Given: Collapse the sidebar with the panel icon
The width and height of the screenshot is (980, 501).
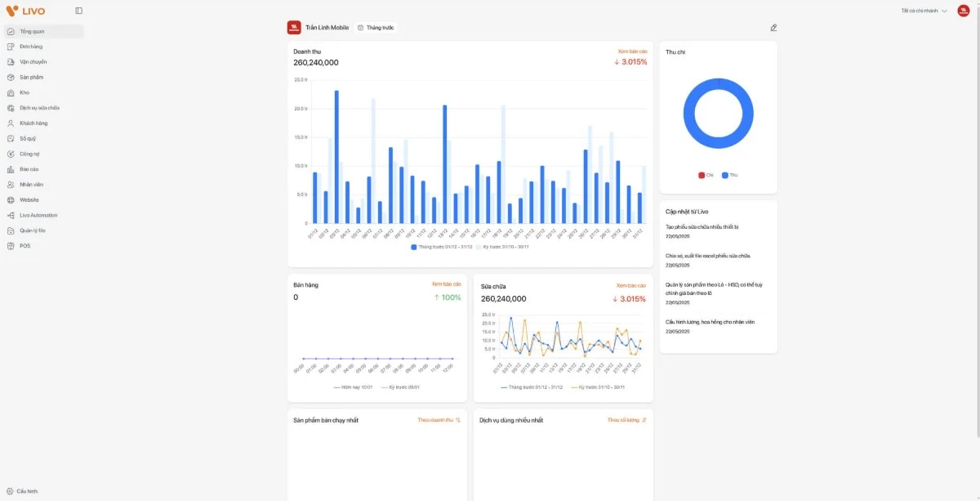Looking at the screenshot, I should 78,11.
